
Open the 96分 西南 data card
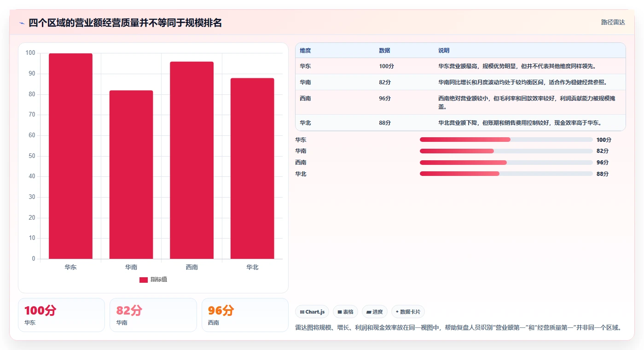(245, 315)
